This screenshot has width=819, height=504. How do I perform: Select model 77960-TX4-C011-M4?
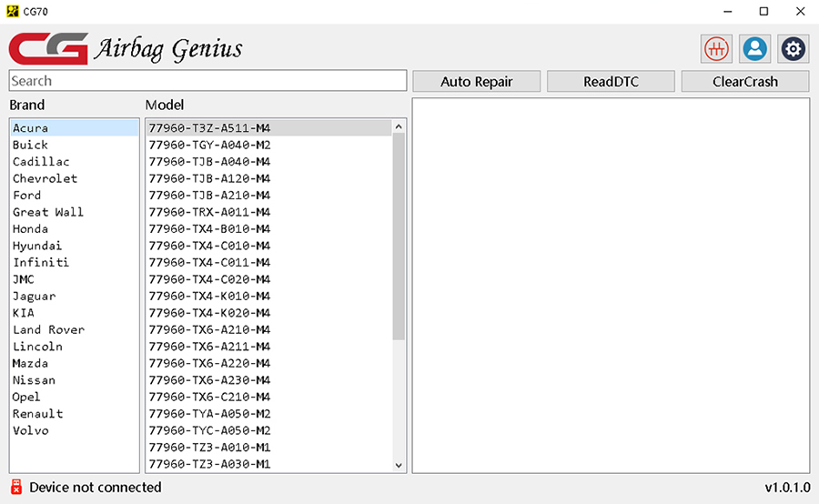point(268,262)
